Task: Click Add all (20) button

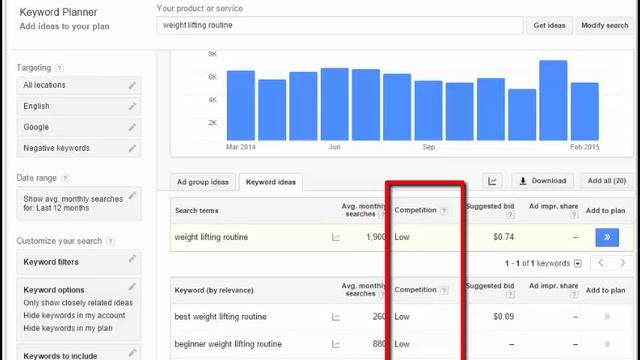Action: click(607, 181)
